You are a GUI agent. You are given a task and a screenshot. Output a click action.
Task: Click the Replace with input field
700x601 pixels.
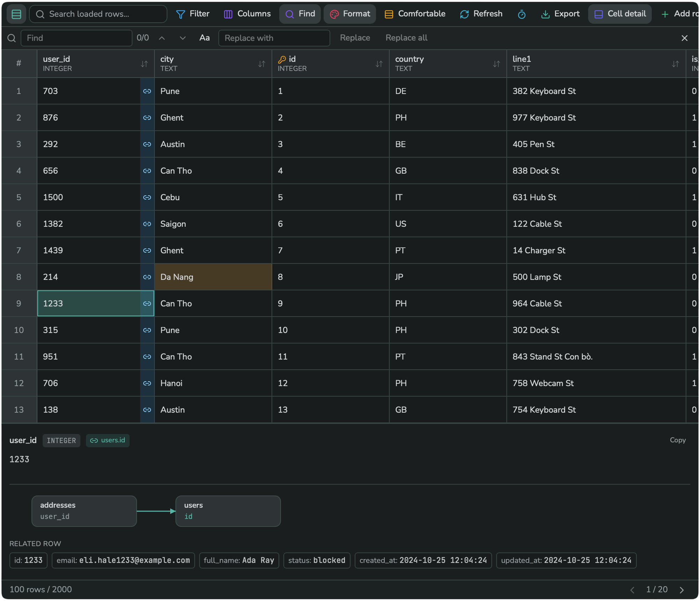[x=274, y=38]
